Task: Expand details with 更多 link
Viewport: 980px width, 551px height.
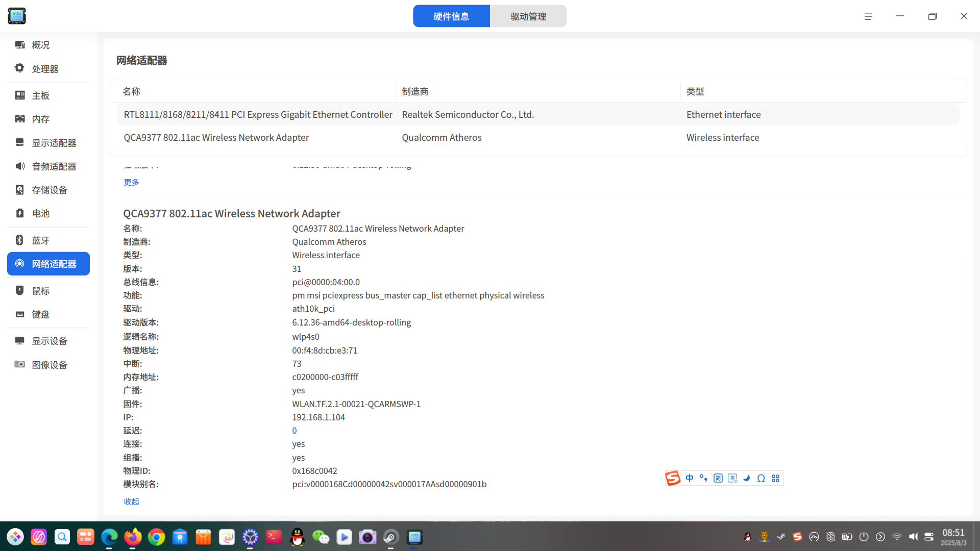Action: [x=131, y=182]
